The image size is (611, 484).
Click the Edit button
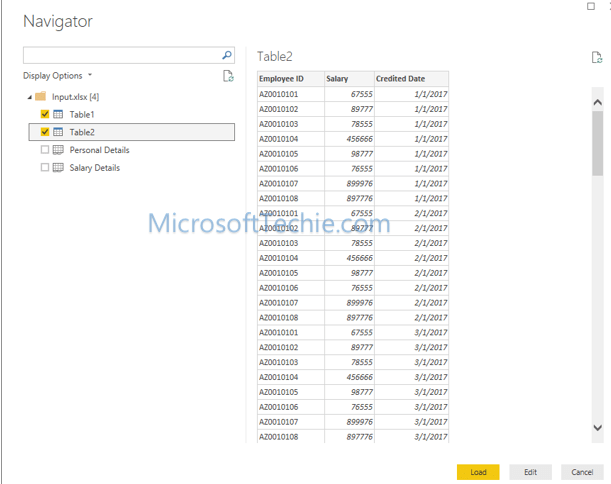(530, 472)
